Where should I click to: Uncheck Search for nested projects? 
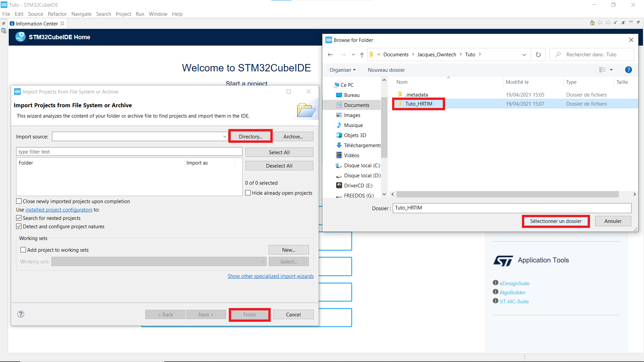[19, 218]
